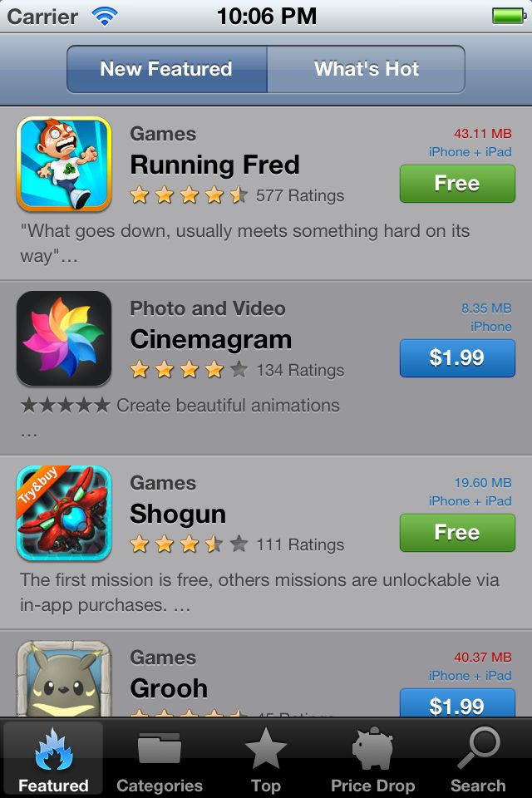Tap the Wi-Fi status icon
This screenshot has width=532, height=798.
(105, 17)
